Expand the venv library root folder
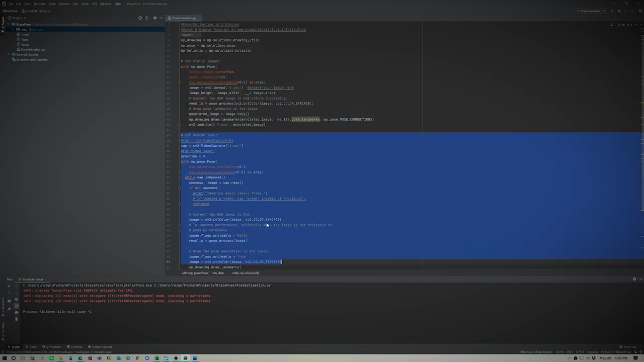Image resolution: width=644 pixels, height=362 pixels. (12, 29)
